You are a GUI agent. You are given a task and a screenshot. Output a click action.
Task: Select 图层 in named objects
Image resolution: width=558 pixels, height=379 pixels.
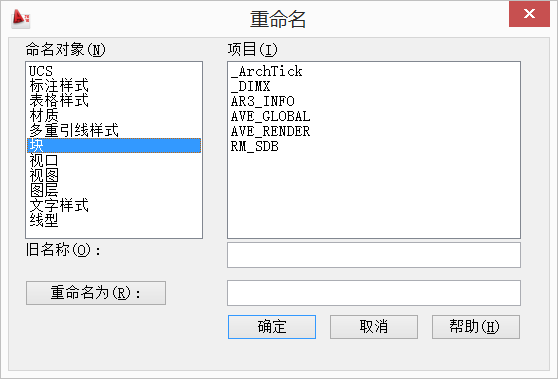tap(114, 190)
